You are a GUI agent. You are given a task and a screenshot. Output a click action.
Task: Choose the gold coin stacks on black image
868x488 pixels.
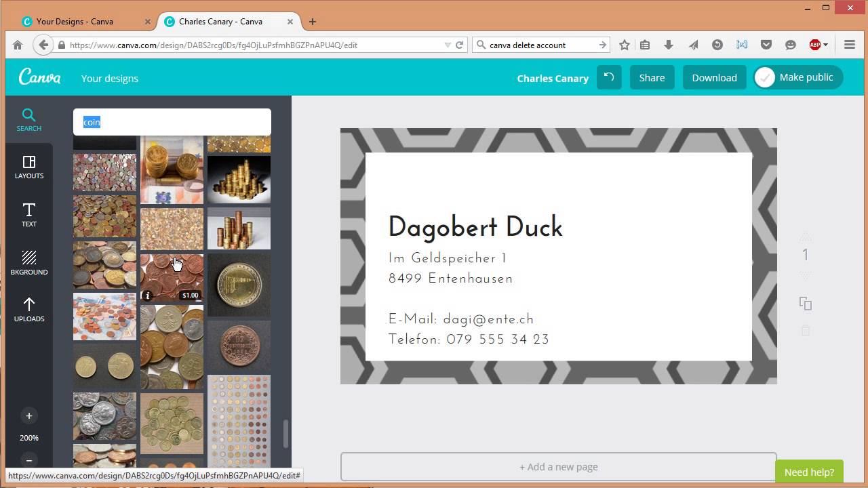[x=239, y=180]
